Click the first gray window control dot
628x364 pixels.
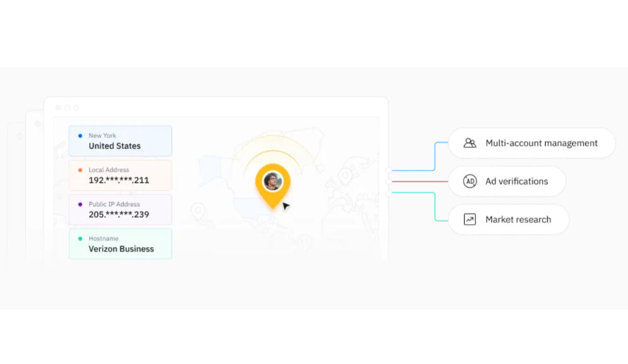tap(58, 107)
